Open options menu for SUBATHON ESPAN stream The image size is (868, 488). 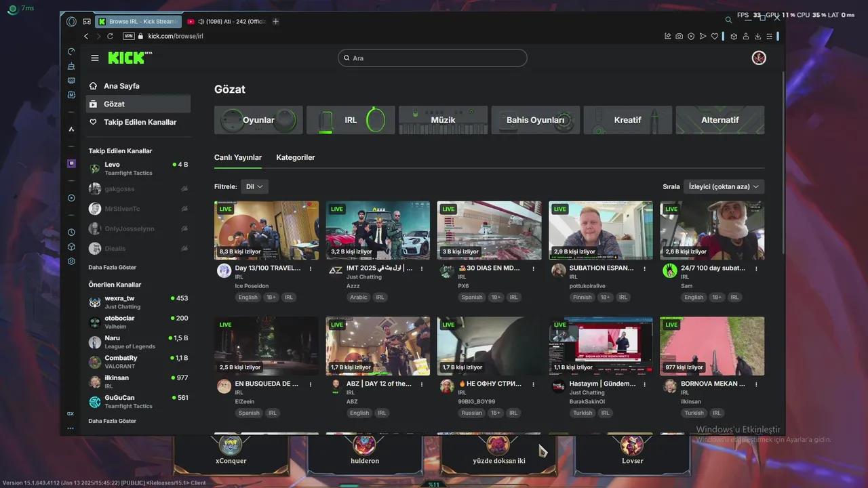[645, 268]
